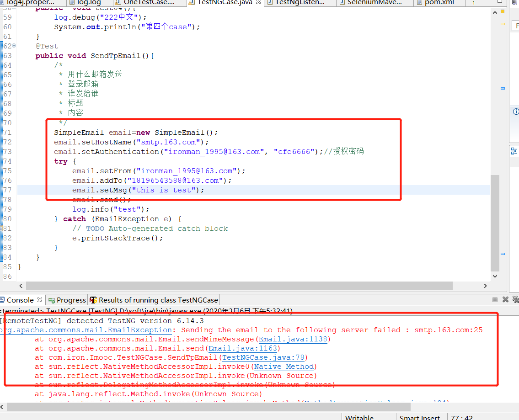Click the "18196543588@163.com" string on line 76
The height and width of the screenshot is (420, 519).
click(176, 180)
